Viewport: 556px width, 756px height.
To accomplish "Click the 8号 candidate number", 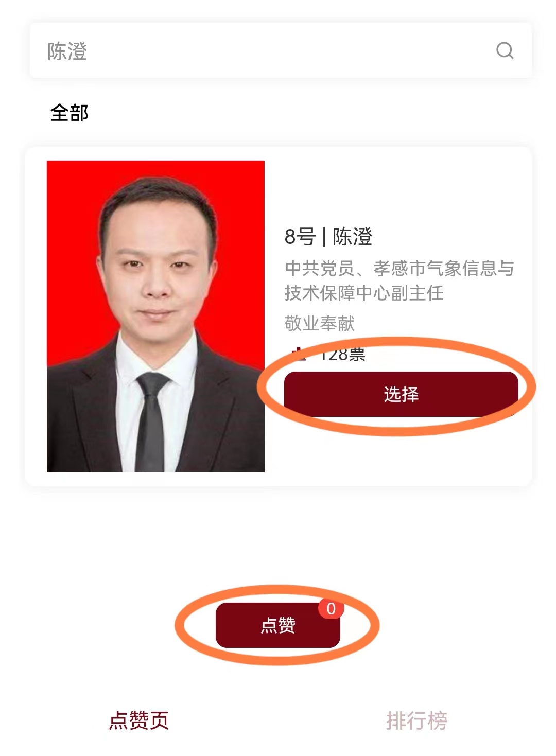I will 300,237.
